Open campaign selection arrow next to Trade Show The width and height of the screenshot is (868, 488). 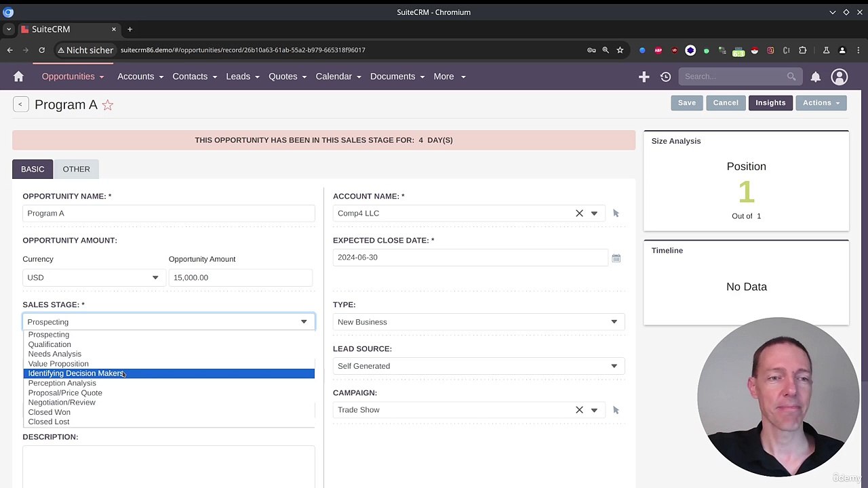[616, 410]
